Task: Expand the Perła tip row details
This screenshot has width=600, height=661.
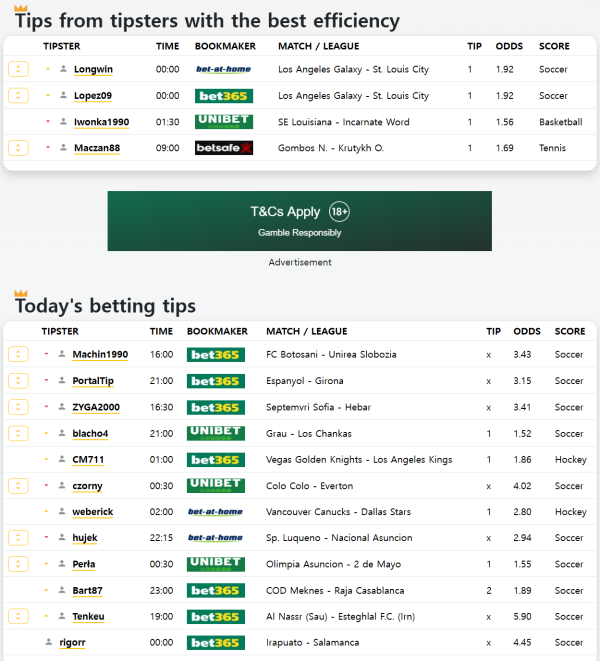Action: (18, 564)
